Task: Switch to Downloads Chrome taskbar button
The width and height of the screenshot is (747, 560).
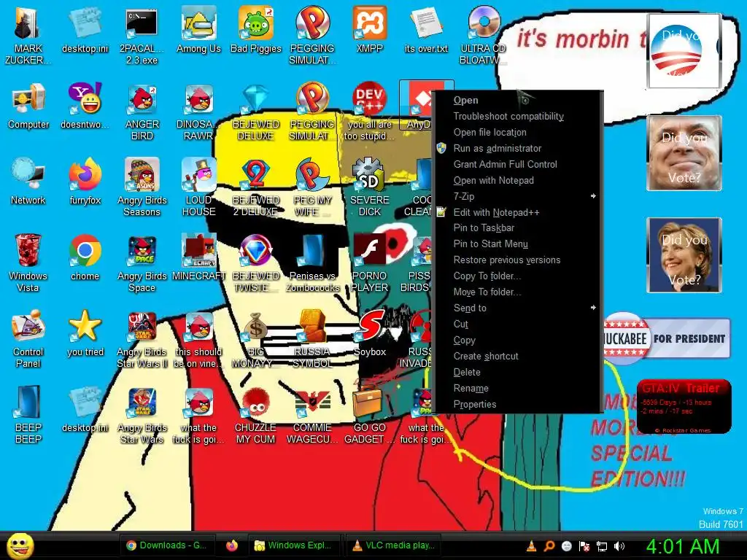Action: coord(166,545)
